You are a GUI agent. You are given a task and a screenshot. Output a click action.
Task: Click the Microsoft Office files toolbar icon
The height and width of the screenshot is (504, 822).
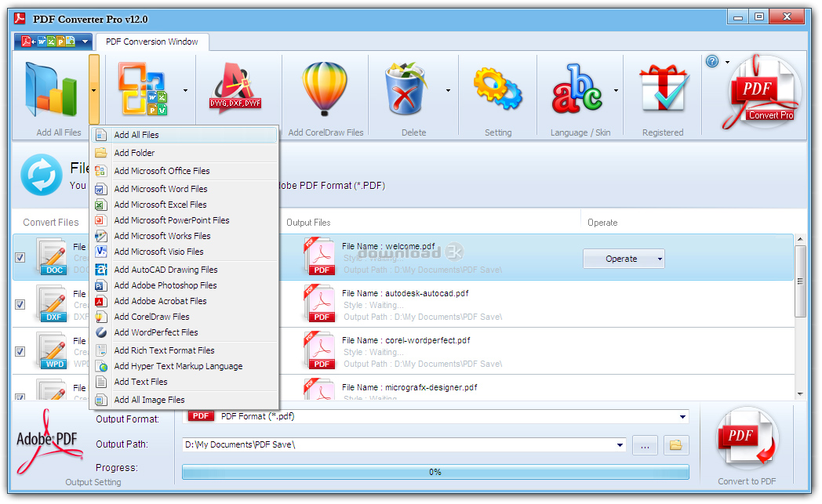(143, 89)
